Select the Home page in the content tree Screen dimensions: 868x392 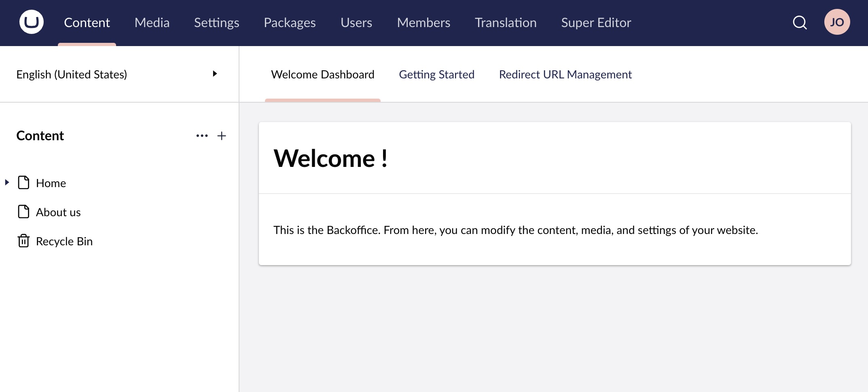(51, 183)
